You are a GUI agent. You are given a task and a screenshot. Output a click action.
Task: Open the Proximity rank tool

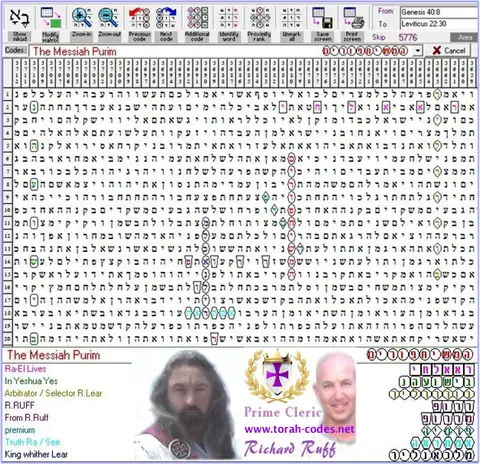click(259, 24)
